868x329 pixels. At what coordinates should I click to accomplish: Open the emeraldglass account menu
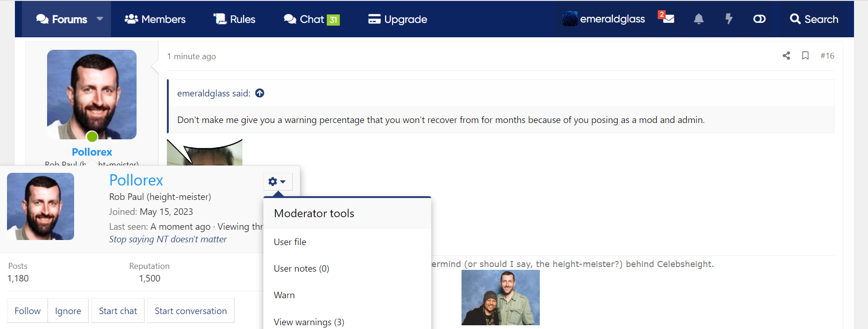[x=604, y=19]
